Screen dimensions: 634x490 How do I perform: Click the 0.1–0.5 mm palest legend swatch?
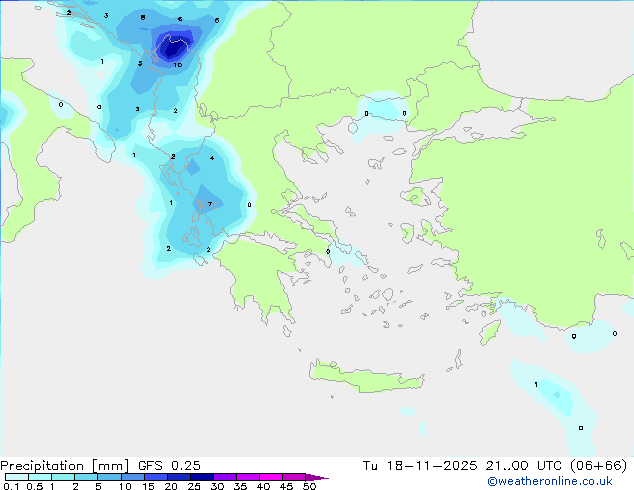pyautogui.click(x=17, y=477)
